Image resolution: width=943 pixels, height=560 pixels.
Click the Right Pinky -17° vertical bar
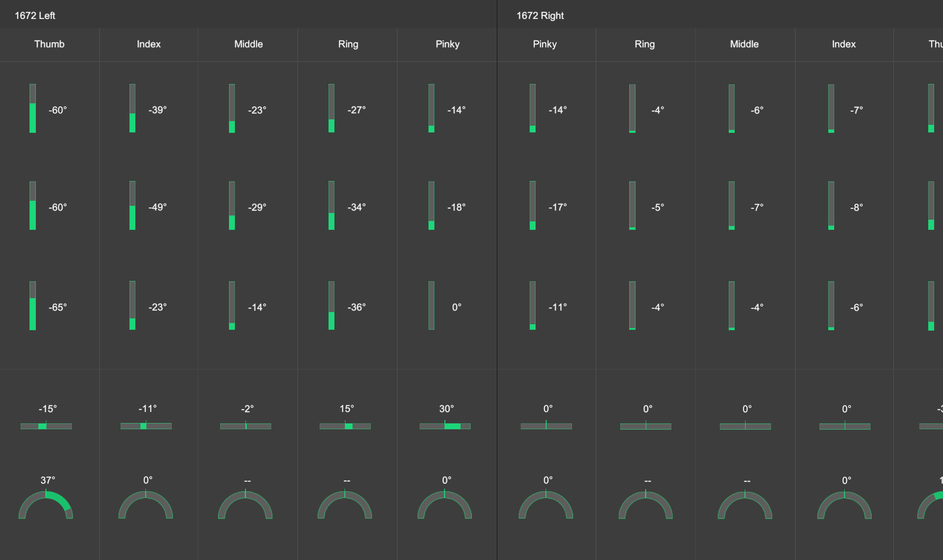point(533,205)
